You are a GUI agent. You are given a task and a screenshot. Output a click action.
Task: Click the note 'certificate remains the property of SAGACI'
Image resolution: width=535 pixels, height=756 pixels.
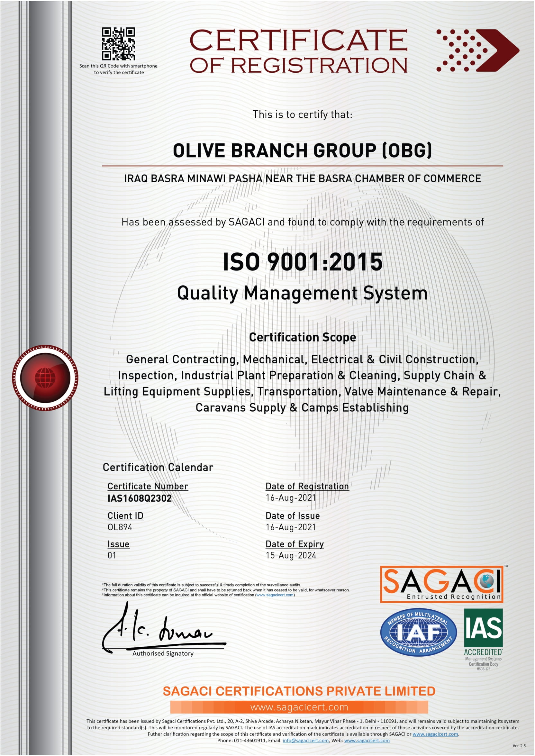click(x=226, y=590)
